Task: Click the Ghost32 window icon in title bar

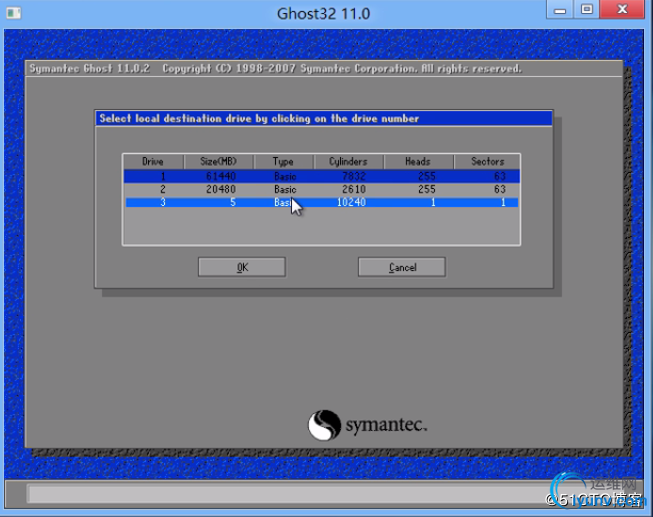Action: pyautogui.click(x=13, y=13)
